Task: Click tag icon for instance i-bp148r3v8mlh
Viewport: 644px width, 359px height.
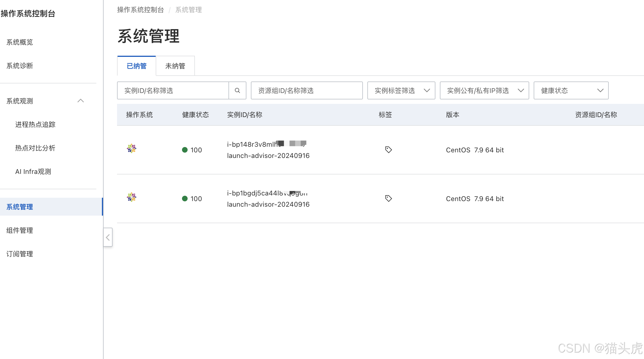Action: pyautogui.click(x=388, y=150)
